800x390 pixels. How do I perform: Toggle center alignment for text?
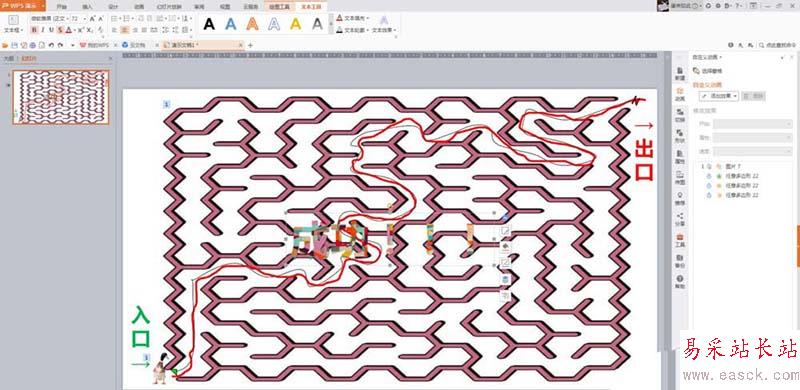click(x=125, y=30)
